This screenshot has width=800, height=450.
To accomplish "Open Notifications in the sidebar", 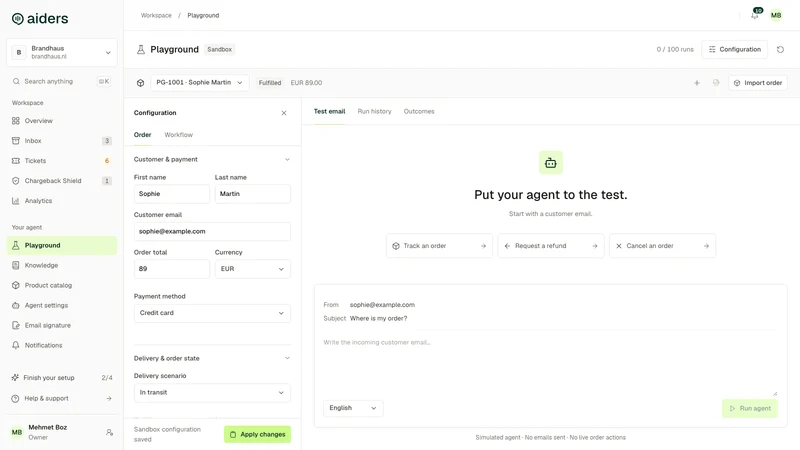I will tap(62, 345).
